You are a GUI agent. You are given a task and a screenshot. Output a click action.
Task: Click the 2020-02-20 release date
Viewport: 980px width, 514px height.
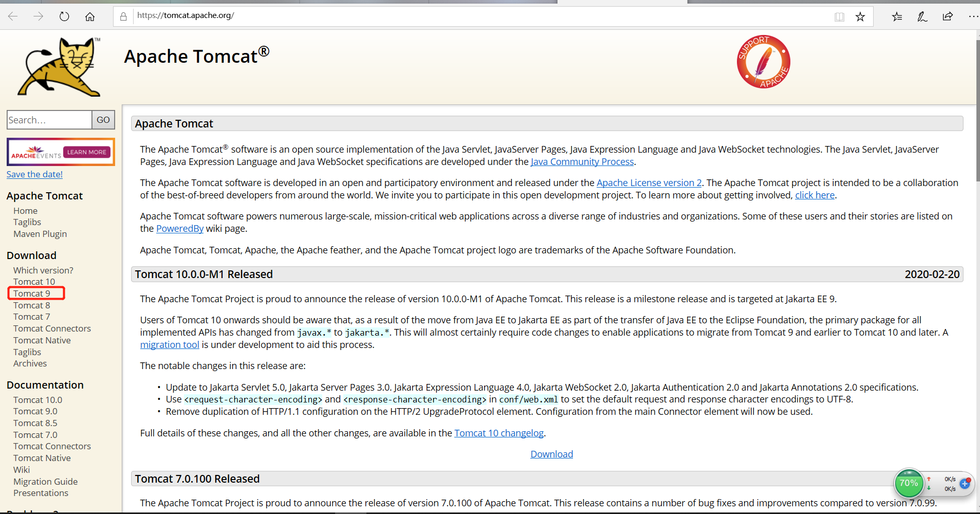click(x=932, y=274)
